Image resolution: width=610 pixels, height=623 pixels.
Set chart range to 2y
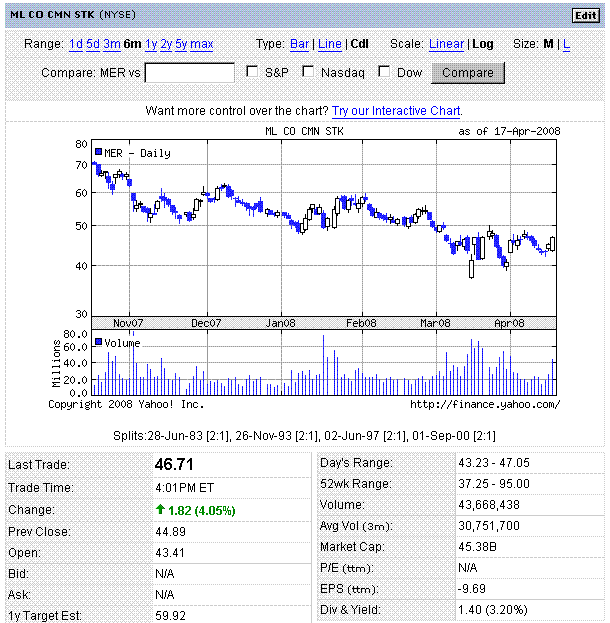(x=166, y=44)
